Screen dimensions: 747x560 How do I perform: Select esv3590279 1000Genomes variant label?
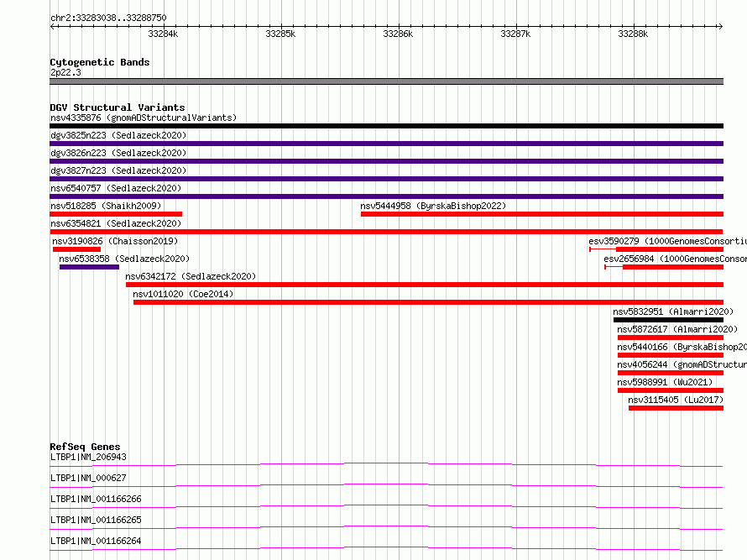click(667, 241)
